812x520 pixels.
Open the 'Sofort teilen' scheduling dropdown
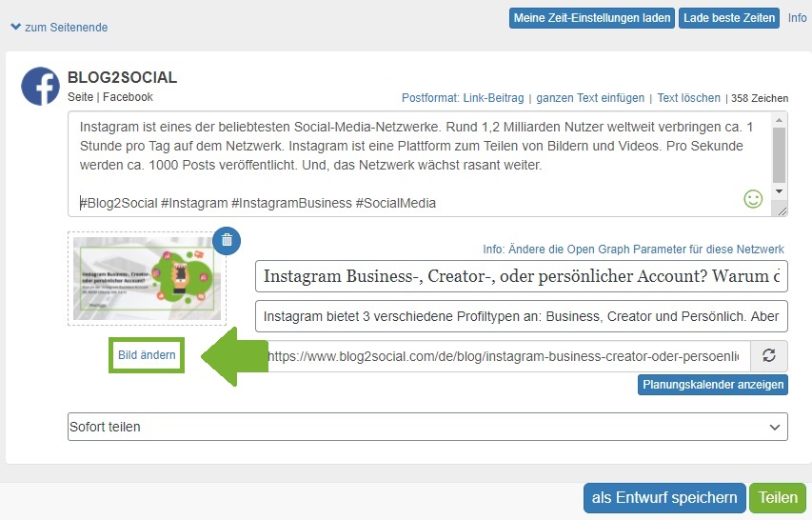pos(427,427)
